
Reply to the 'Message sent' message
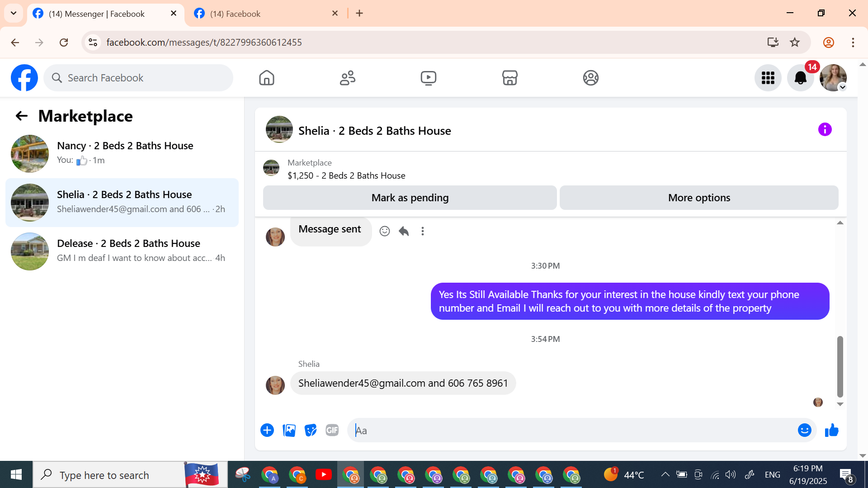[404, 231]
